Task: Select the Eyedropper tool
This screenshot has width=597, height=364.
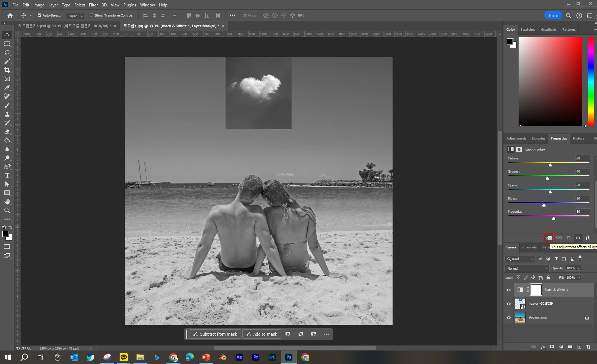Action: [x=7, y=88]
